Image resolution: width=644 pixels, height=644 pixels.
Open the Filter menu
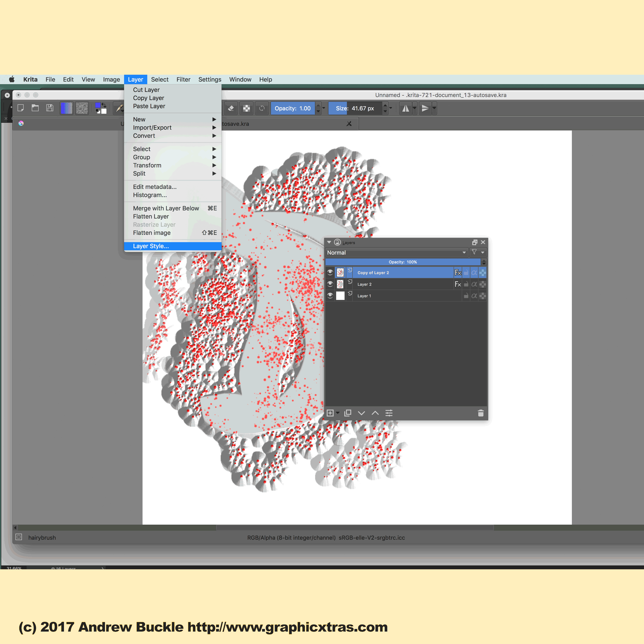point(183,79)
